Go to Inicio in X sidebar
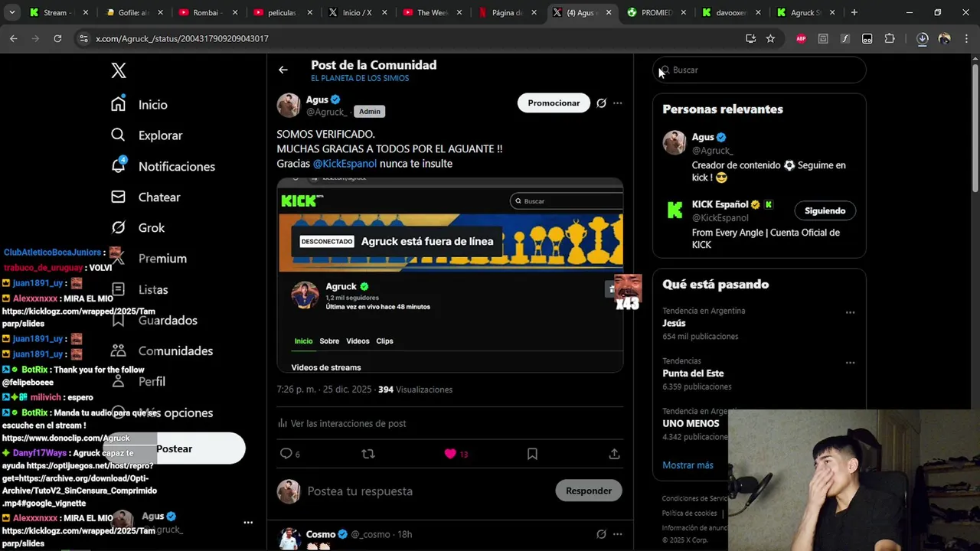The image size is (980, 551). click(139, 104)
